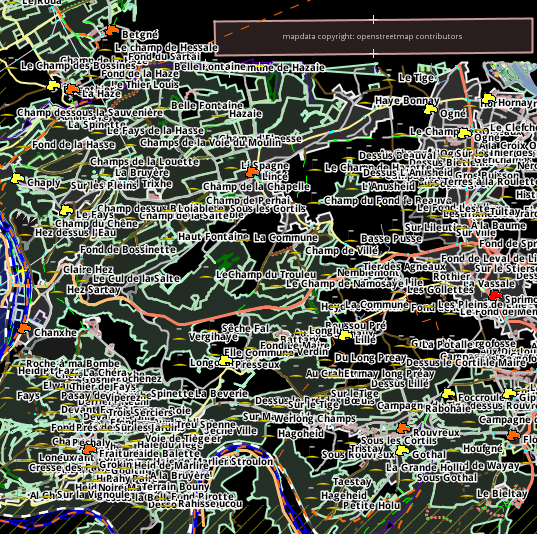Screen dimensions: 537x534
Task: Select the orange marker next to Lincé
Action: click(x=252, y=172)
